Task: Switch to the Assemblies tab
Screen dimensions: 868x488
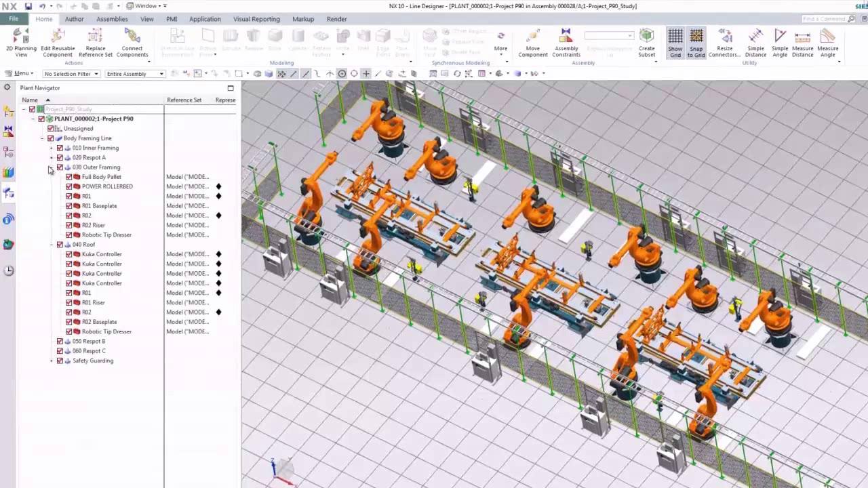Action: click(x=112, y=19)
